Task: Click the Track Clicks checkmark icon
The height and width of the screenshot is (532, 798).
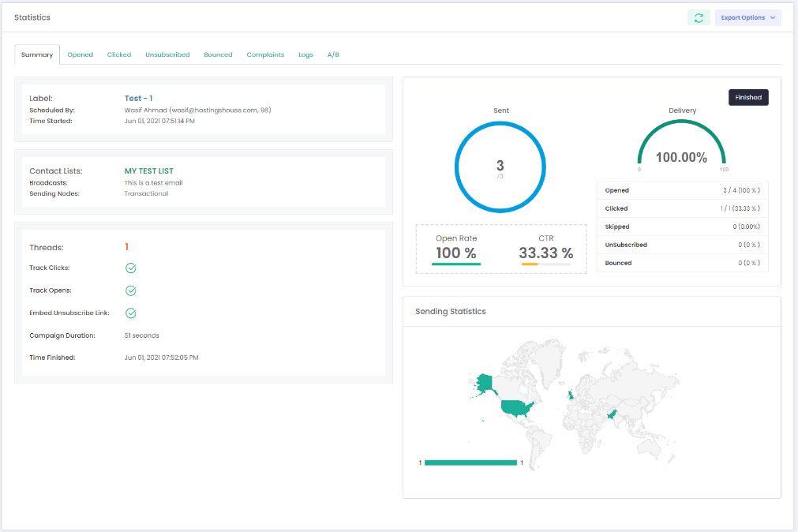Action: click(131, 268)
